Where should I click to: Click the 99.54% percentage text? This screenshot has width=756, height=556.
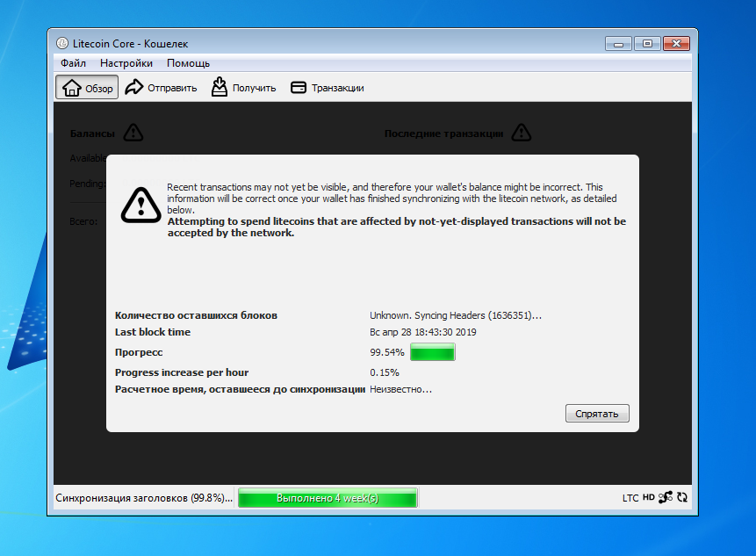click(x=386, y=352)
